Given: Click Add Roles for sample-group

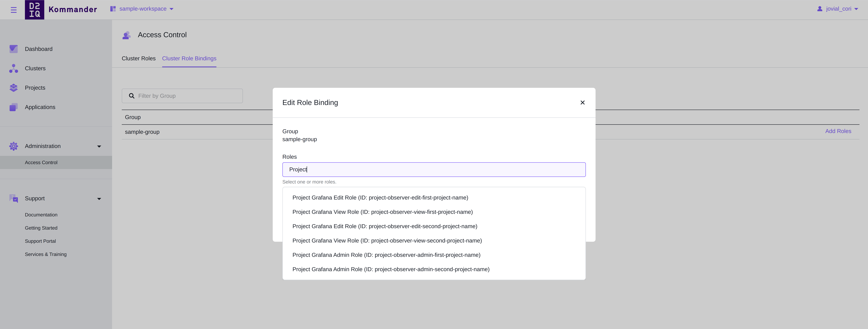Looking at the screenshot, I should 838,131.
